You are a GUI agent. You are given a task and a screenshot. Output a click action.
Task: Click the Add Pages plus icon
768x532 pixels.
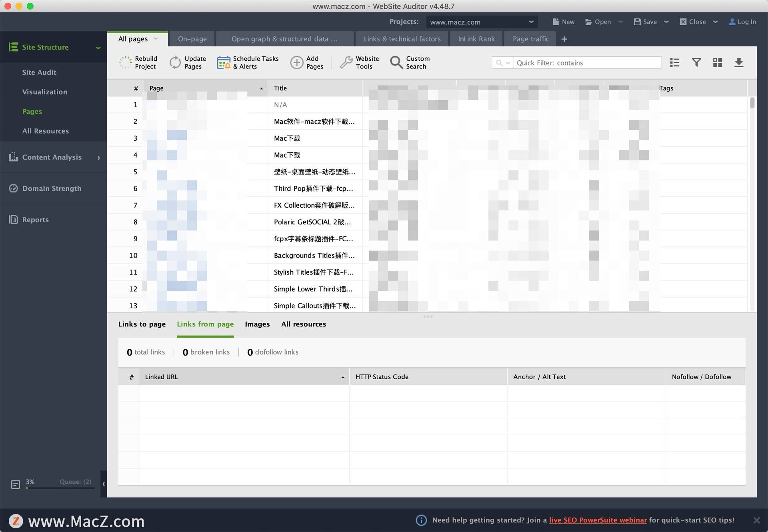[296, 62]
